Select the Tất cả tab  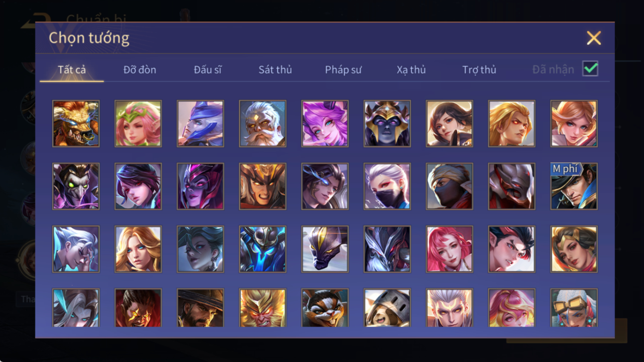click(72, 70)
